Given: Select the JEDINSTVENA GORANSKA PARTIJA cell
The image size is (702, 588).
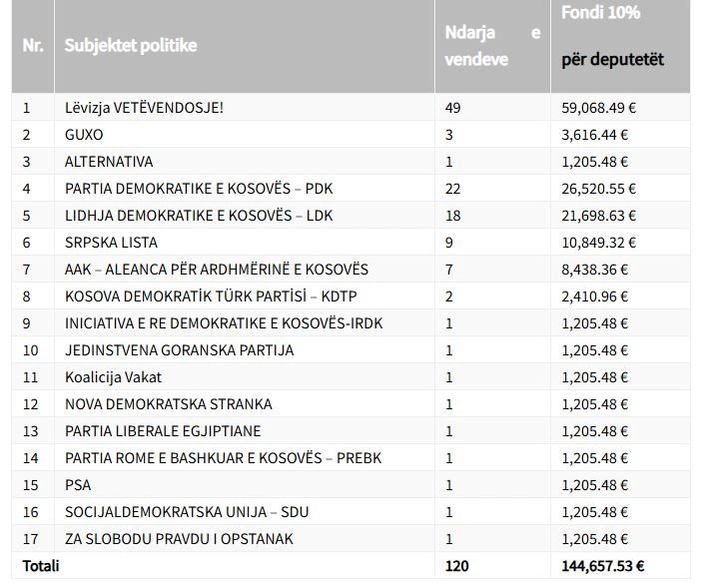Looking at the screenshot, I should (179, 350).
